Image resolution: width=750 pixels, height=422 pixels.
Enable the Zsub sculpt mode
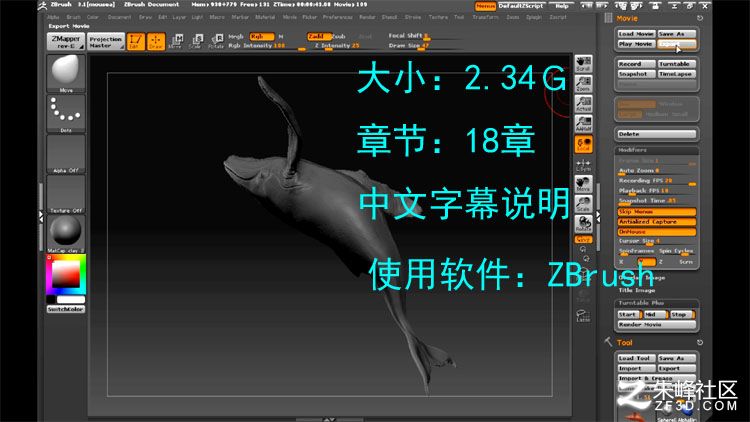click(x=339, y=36)
